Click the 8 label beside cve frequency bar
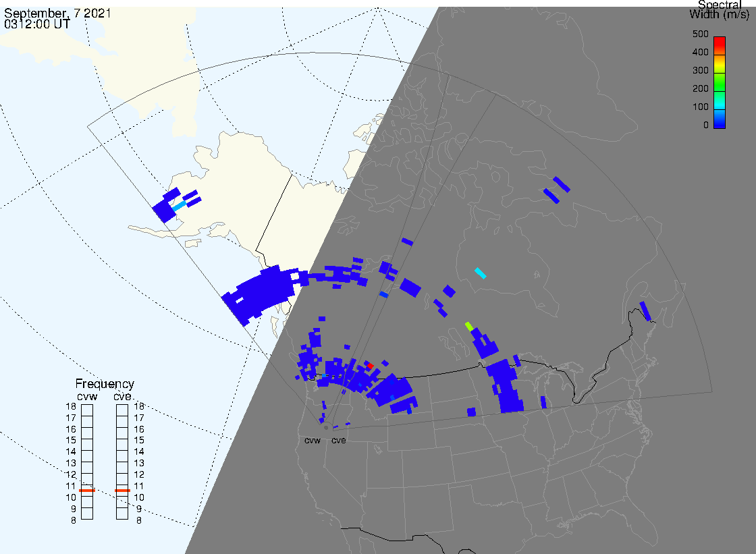This screenshot has width=756, height=554. [x=139, y=521]
